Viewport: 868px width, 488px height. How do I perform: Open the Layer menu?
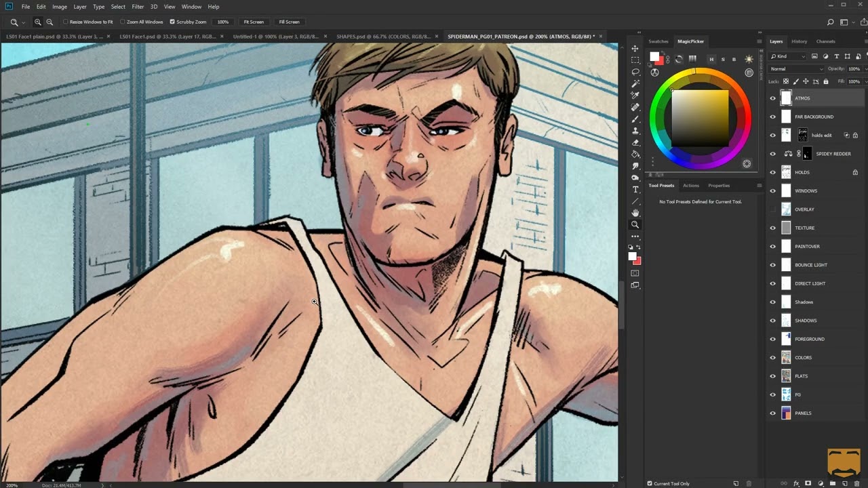point(80,7)
